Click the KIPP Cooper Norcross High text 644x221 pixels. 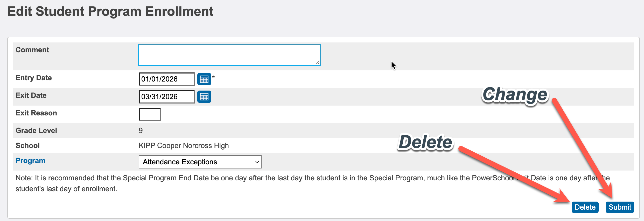(184, 146)
